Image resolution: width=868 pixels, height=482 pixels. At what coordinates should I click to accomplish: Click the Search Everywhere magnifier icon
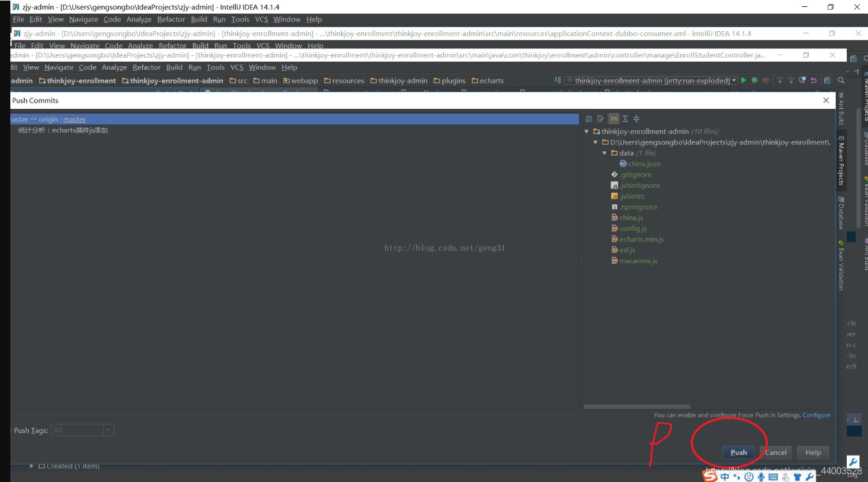click(841, 81)
